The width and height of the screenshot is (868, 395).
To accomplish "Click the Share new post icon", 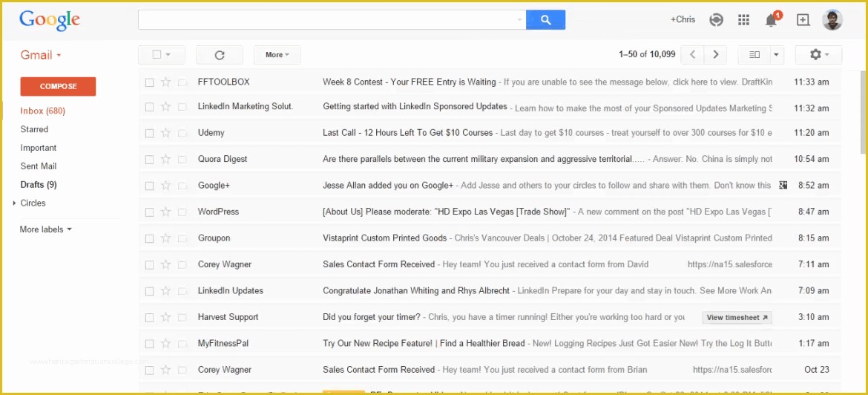I will (x=803, y=20).
